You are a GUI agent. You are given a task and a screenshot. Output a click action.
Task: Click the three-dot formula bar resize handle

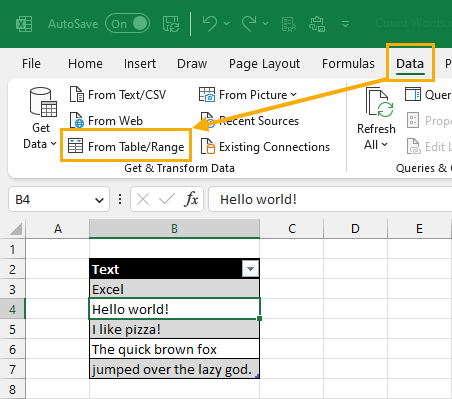pyautogui.click(x=120, y=199)
